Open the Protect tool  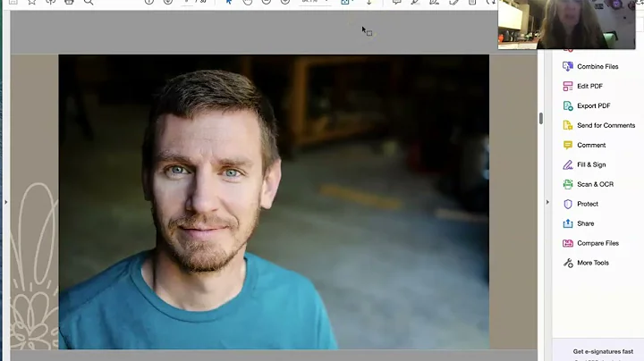click(x=580, y=204)
